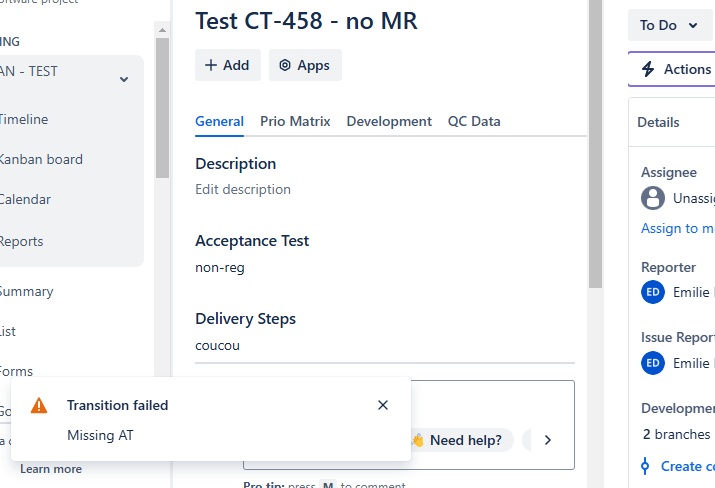Open Summary in the sidebar
The height and width of the screenshot is (488, 715).
[x=26, y=291]
